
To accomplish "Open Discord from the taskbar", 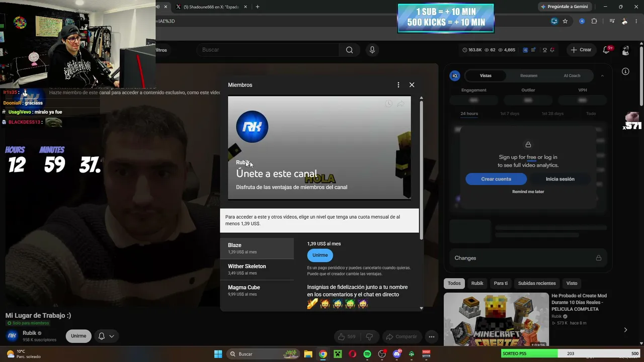I will click(x=397, y=354).
